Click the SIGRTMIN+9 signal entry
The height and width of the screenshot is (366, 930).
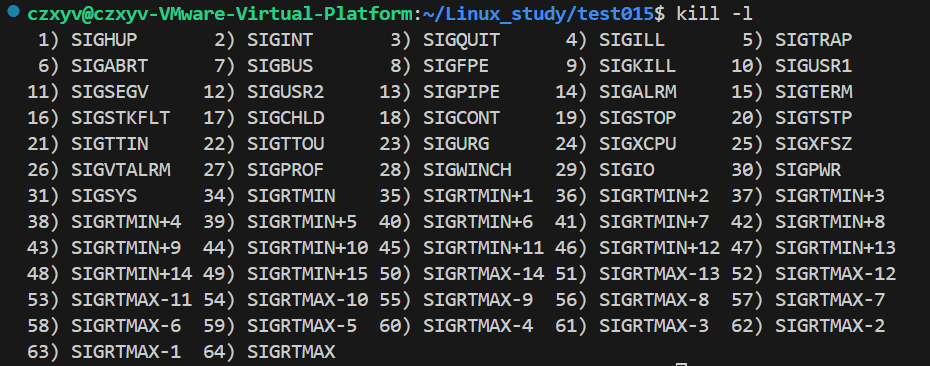coord(126,248)
